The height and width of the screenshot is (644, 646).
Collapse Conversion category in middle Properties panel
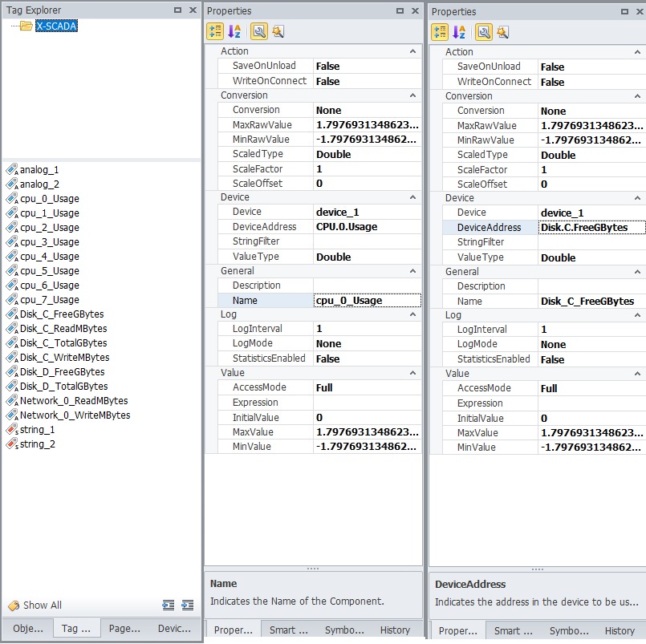(x=412, y=95)
